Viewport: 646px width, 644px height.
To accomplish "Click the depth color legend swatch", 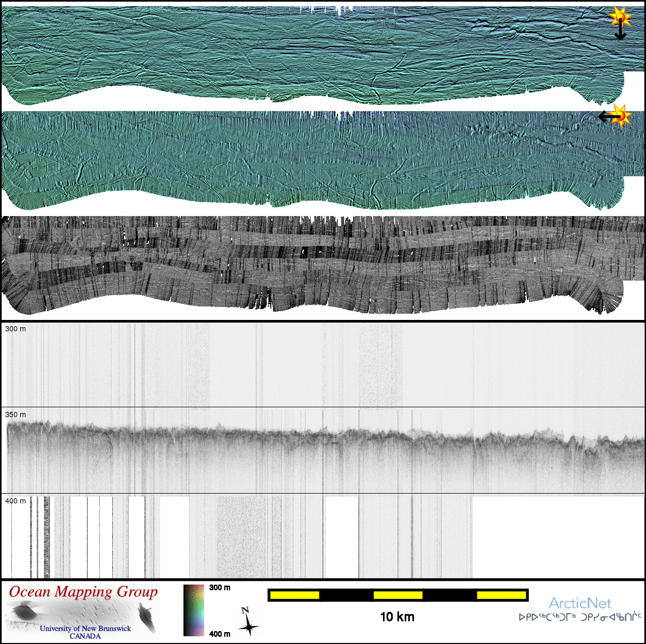I will coord(194,610).
